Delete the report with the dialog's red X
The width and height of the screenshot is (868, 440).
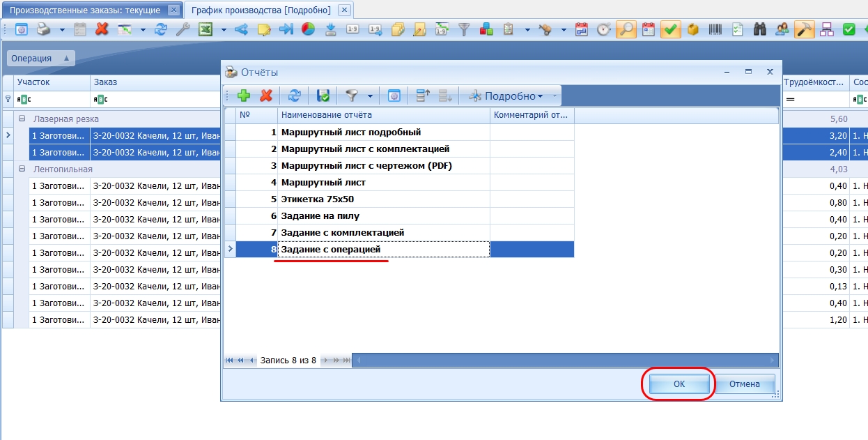tap(265, 96)
